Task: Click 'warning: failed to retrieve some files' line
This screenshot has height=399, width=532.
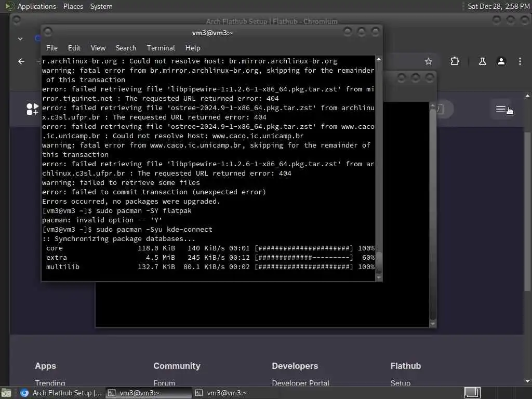Action: [x=121, y=183]
